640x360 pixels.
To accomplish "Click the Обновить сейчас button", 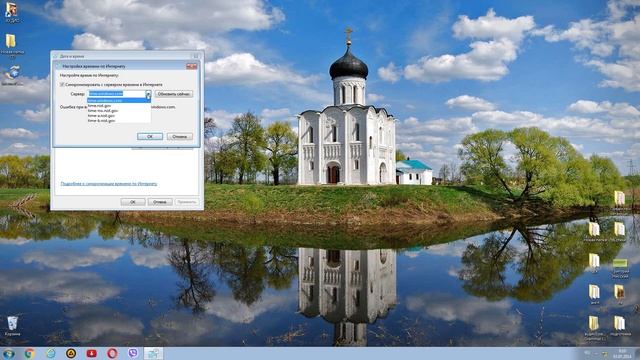I will tap(174, 94).
